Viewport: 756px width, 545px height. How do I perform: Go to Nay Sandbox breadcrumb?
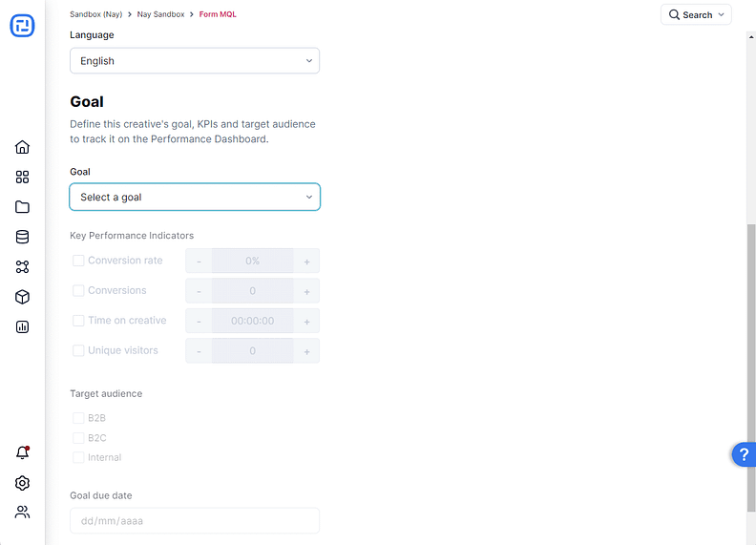pos(160,14)
